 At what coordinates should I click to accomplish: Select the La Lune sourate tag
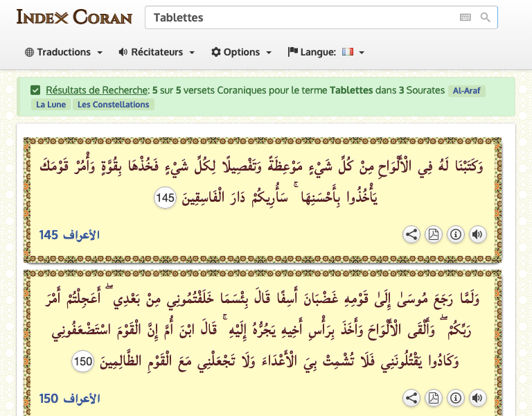50,105
